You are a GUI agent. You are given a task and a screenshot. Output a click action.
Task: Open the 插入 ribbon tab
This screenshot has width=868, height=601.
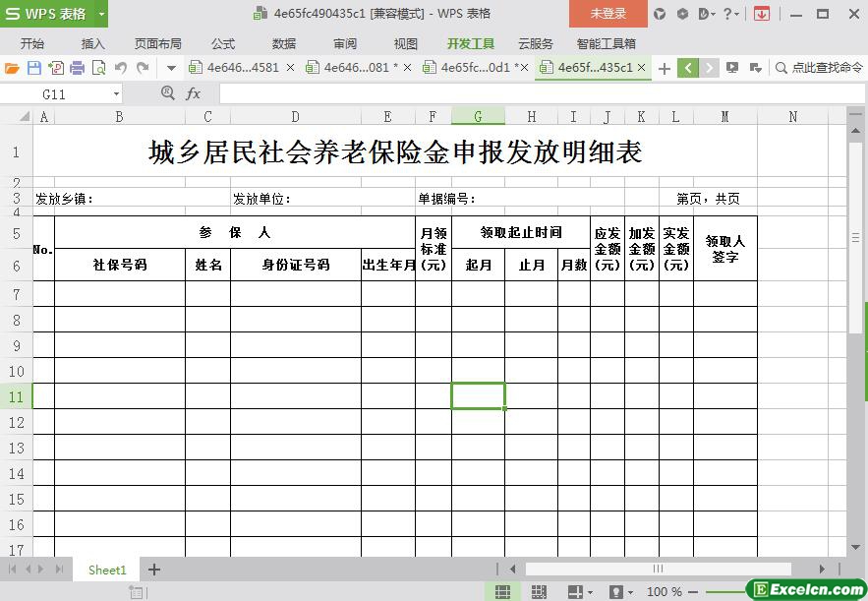92,43
